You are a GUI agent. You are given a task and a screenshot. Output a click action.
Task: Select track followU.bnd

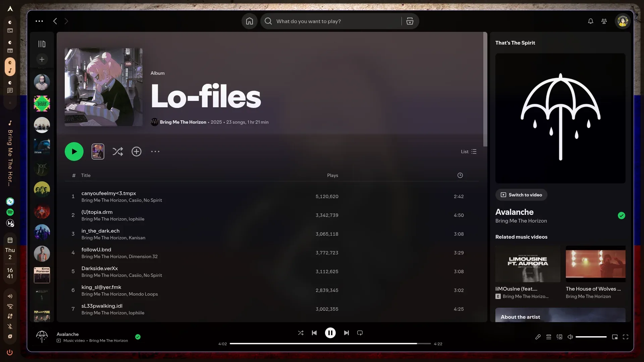pyautogui.click(x=272, y=253)
